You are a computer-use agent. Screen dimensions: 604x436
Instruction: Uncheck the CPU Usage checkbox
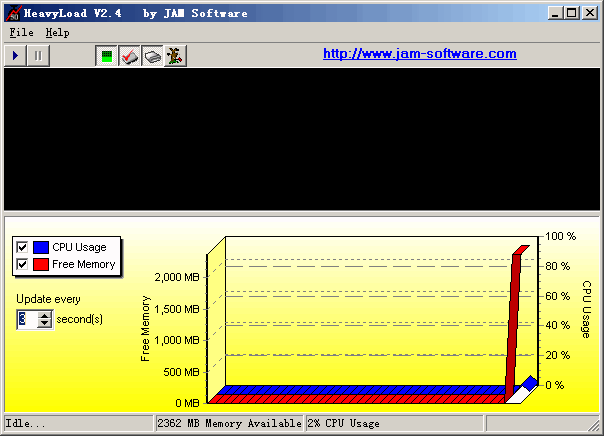tap(22, 247)
